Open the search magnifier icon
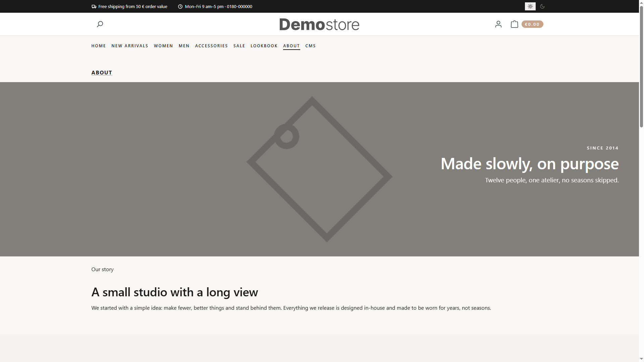The height and width of the screenshot is (362, 644). click(100, 24)
